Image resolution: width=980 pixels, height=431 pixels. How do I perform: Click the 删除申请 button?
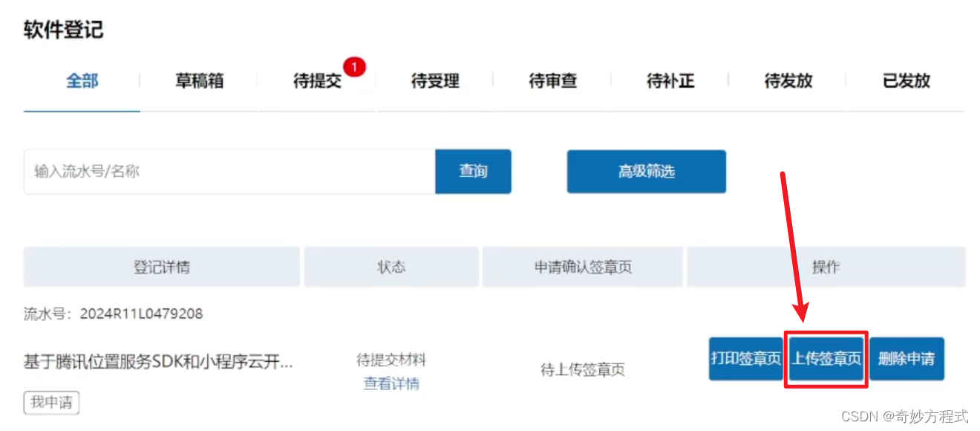(x=906, y=359)
